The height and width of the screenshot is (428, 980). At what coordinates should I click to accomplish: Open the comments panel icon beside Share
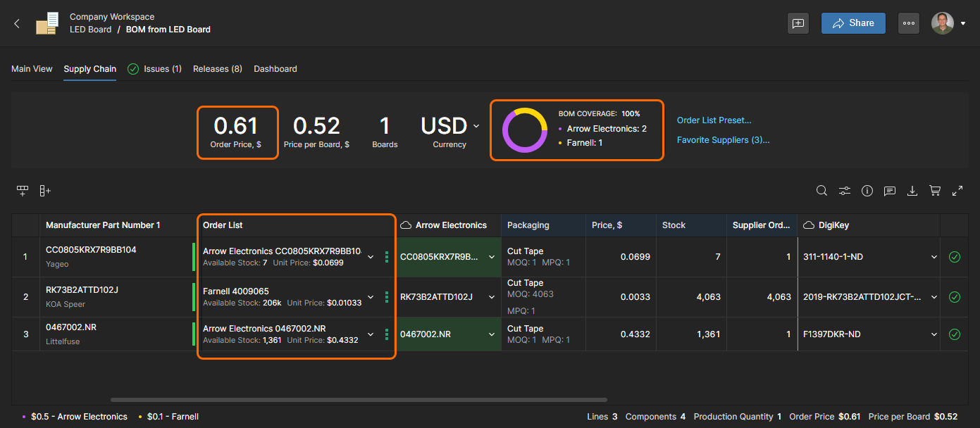(798, 23)
